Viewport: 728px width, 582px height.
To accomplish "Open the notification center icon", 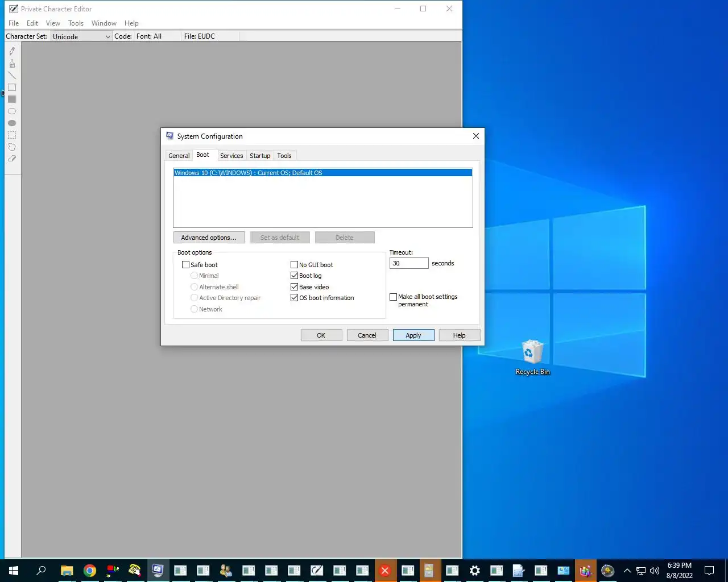I will pyautogui.click(x=709, y=571).
